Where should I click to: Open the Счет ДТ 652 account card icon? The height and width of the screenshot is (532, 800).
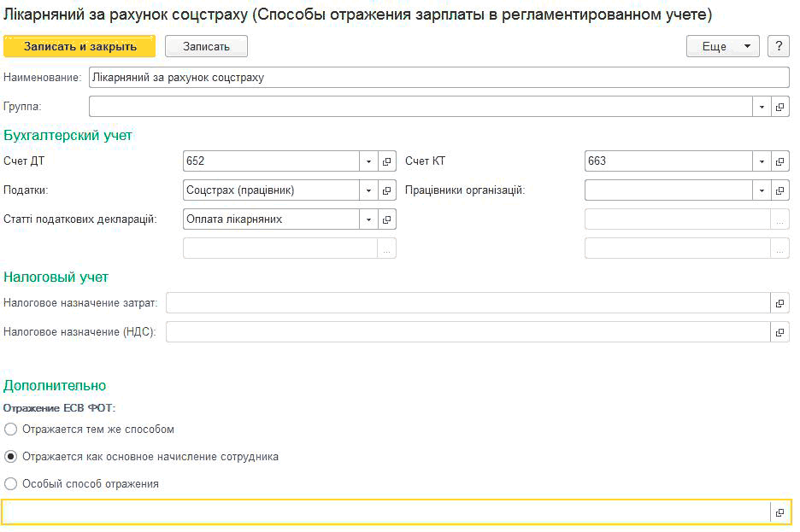[386, 161]
